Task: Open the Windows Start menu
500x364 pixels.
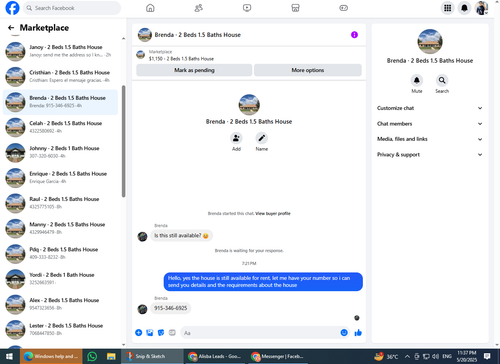Action: point(9,357)
